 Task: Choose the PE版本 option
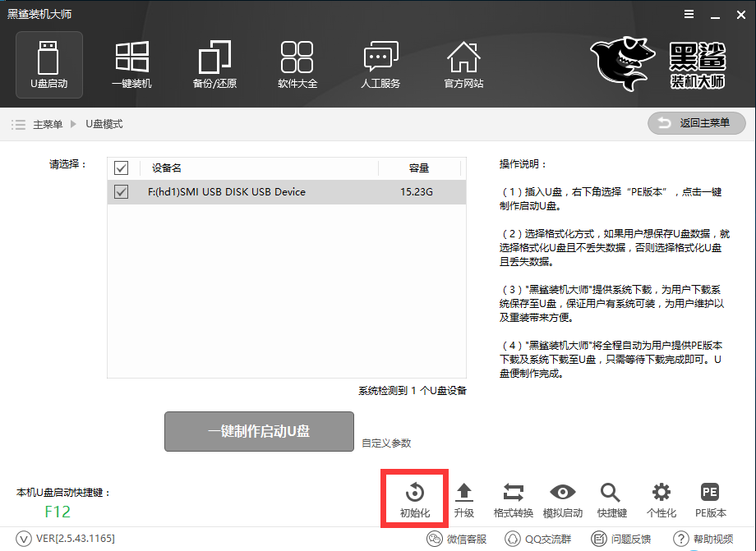tap(710, 498)
